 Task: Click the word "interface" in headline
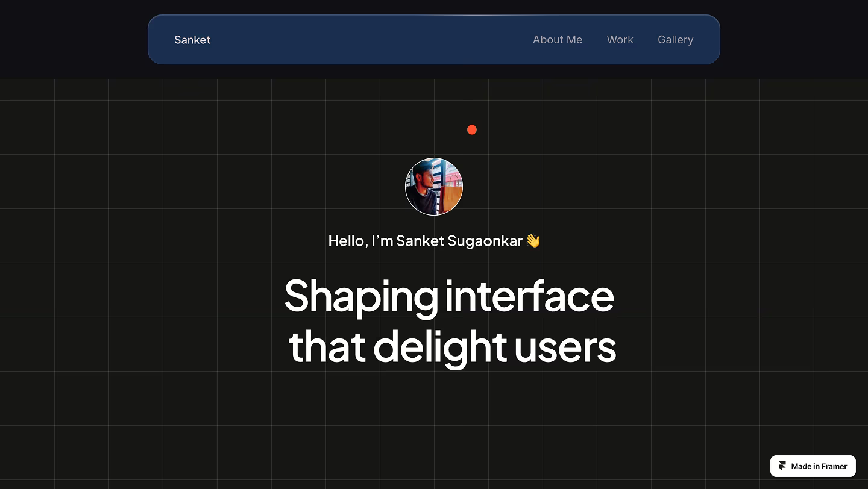[529, 296]
